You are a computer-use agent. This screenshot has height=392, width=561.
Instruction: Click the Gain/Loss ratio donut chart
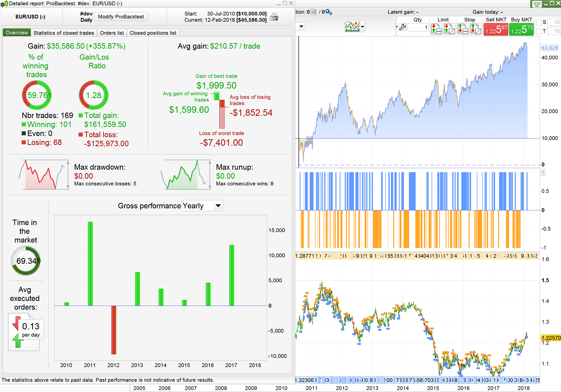[x=94, y=95]
